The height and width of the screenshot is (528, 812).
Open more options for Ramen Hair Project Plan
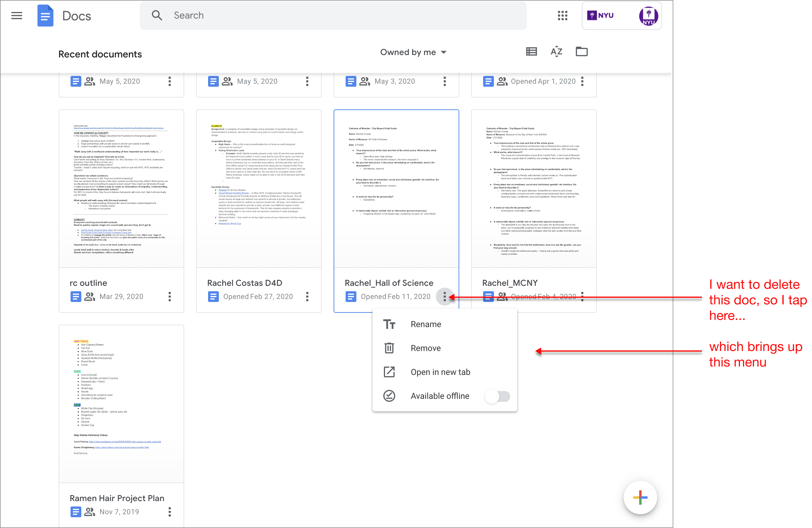pos(170,512)
